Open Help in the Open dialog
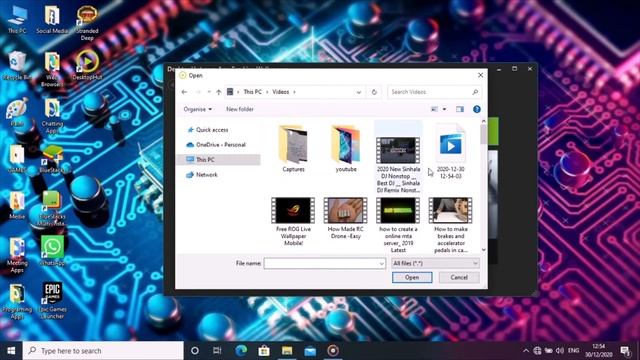This screenshot has height=360, width=640. click(476, 109)
